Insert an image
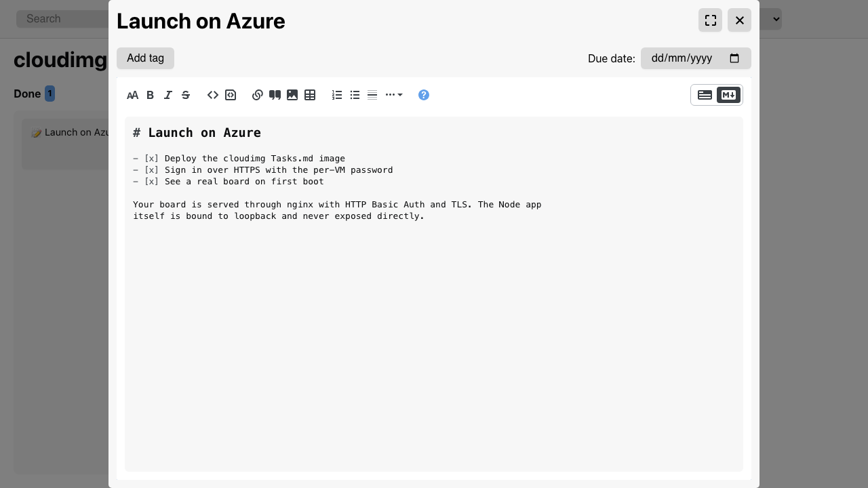Screen dimensions: 868x488 (x=292, y=95)
